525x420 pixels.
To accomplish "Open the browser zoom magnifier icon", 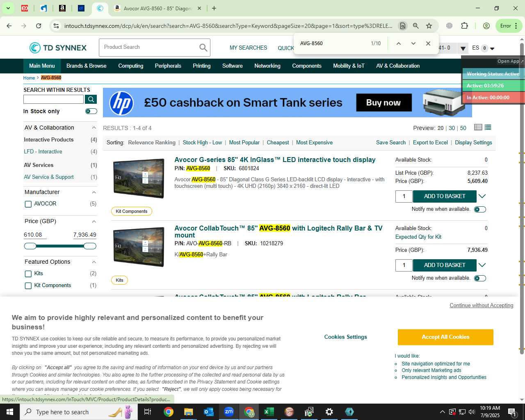I will [x=416, y=26].
